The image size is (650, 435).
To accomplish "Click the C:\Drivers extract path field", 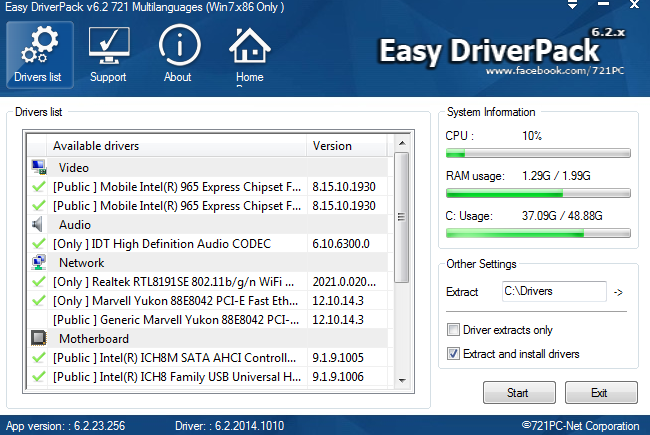I will pos(554,291).
